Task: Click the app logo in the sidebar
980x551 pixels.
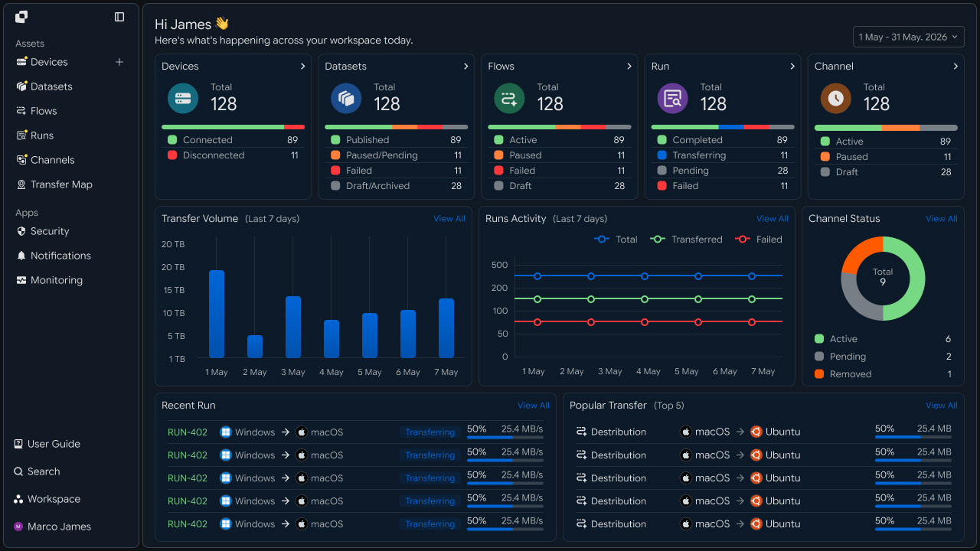Action: [x=21, y=17]
